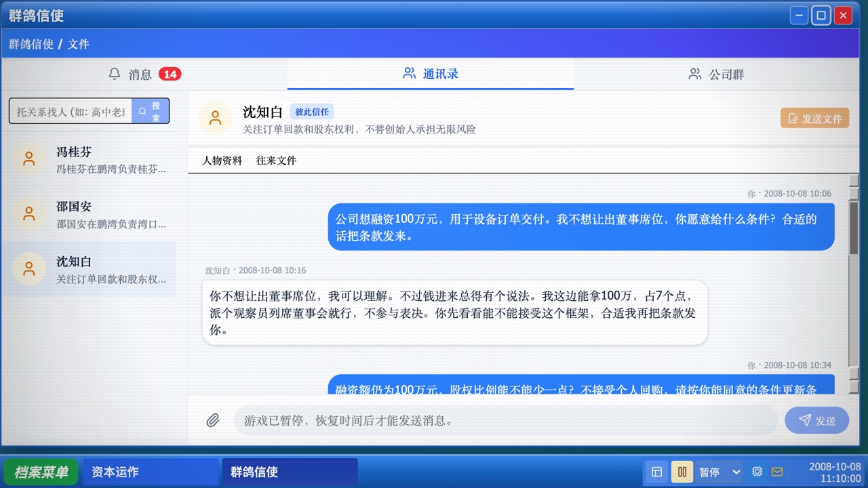Screen dimensions: 868x488
Task: Click the message sent at 10:06
Action: coord(581,227)
